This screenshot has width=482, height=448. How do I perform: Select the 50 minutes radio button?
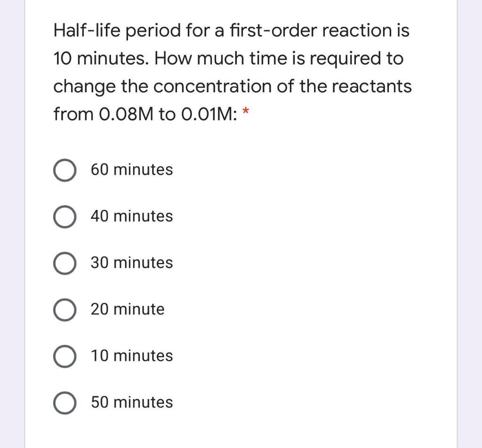click(65, 403)
